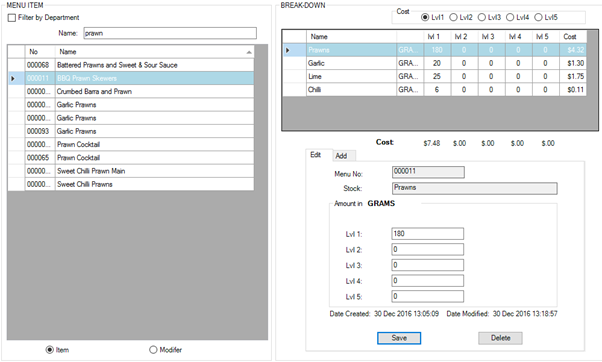Click the 25 value in Lime row

[437, 76]
